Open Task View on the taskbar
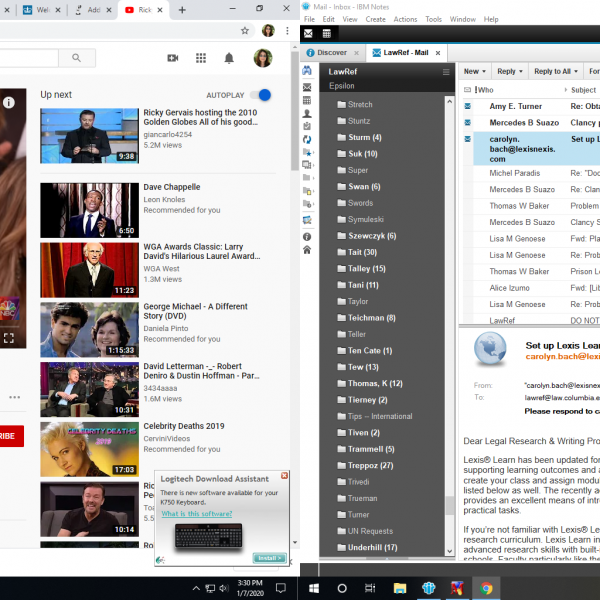This screenshot has height=600, width=600. [x=370, y=588]
